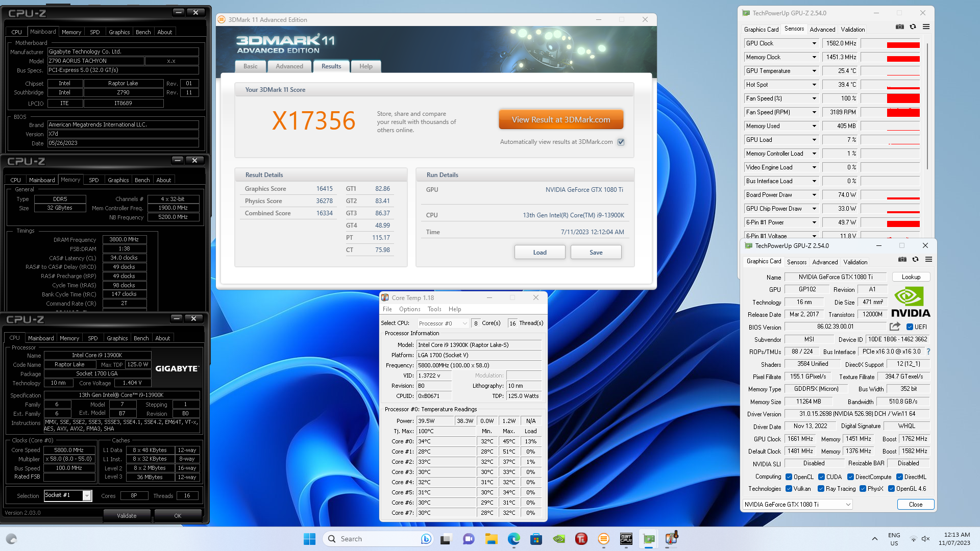Viewport: 980px width, 551px height.
Task: Click the BIOS export share icon in GPU-Z
Action: click(895, 327)
